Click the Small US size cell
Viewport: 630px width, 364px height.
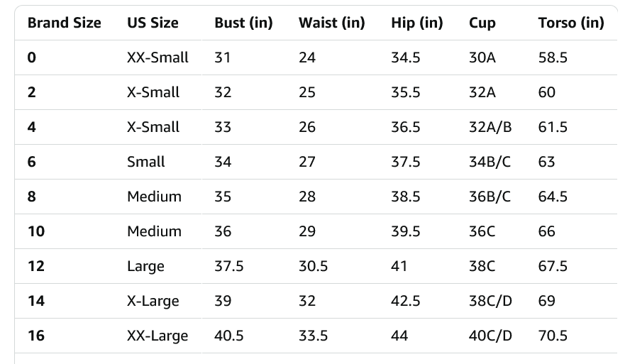point(146,162)
